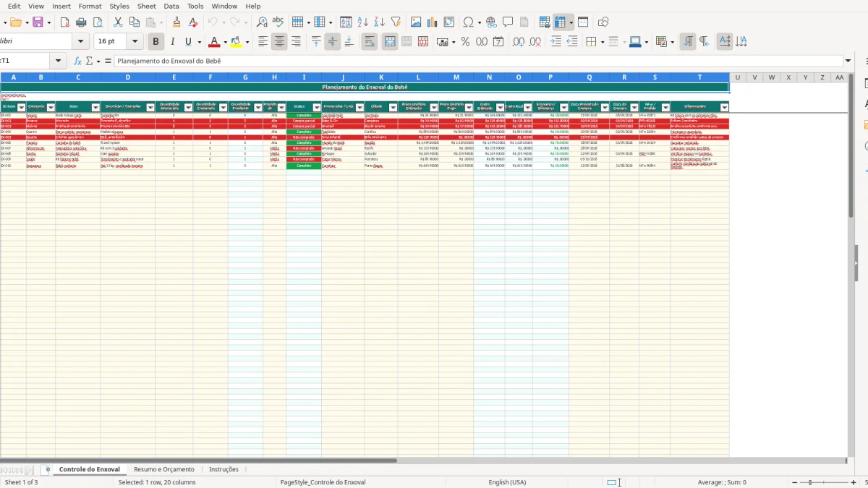Copy the selection
Viewport: 868px width, 488px height.
(135, 22)
